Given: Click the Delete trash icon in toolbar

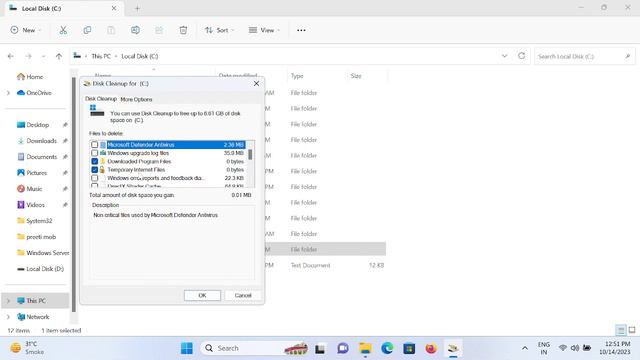Looking at the screenshot, I should click(x=183, y=30).
